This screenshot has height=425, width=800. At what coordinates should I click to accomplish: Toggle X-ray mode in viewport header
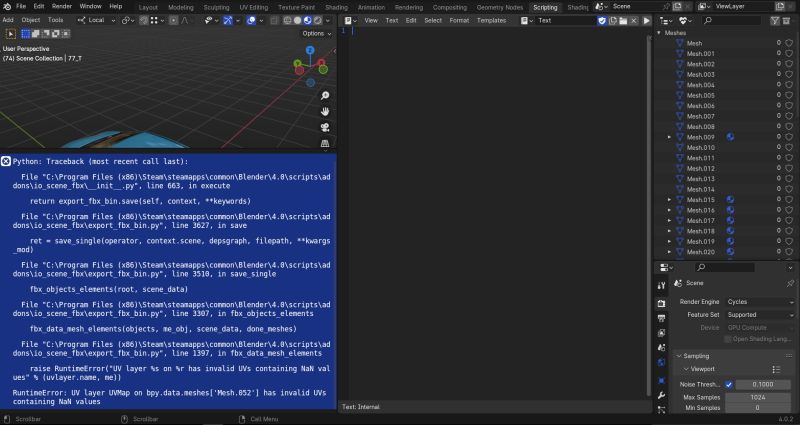pos(274,21)
